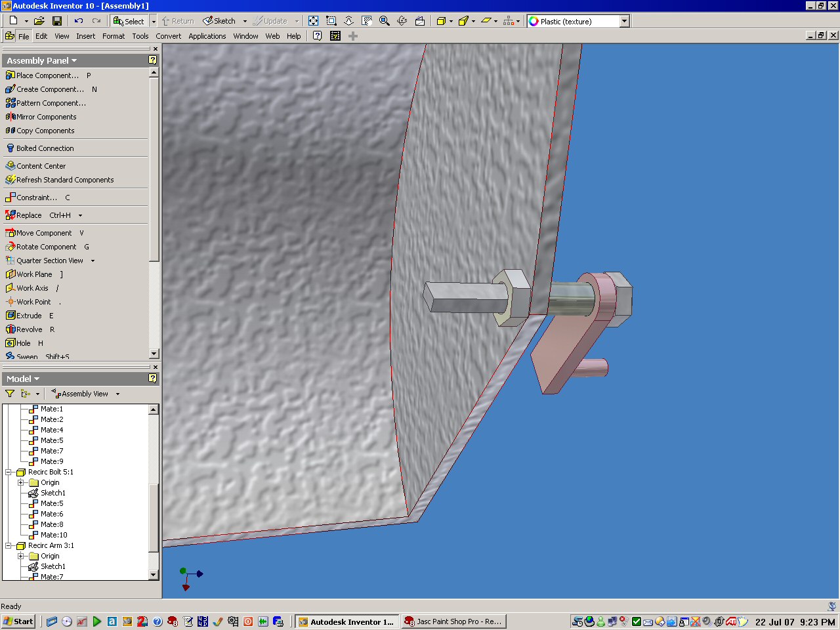Activate the Zoom magnifier tool

click(x=385, y=21)
